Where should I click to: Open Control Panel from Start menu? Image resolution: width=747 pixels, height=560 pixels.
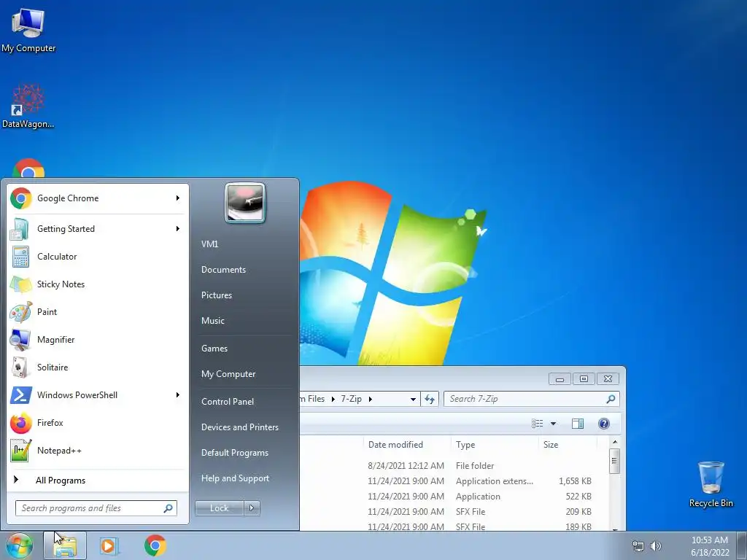[x=228, y=402]
